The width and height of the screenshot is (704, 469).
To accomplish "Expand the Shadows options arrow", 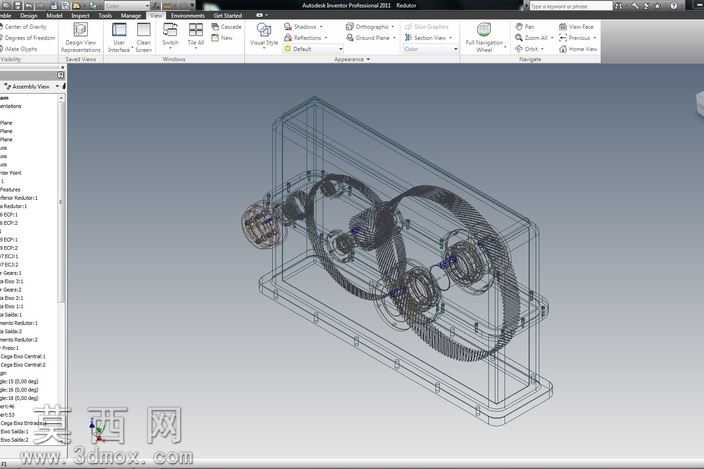I will click(x=321, y=27).
